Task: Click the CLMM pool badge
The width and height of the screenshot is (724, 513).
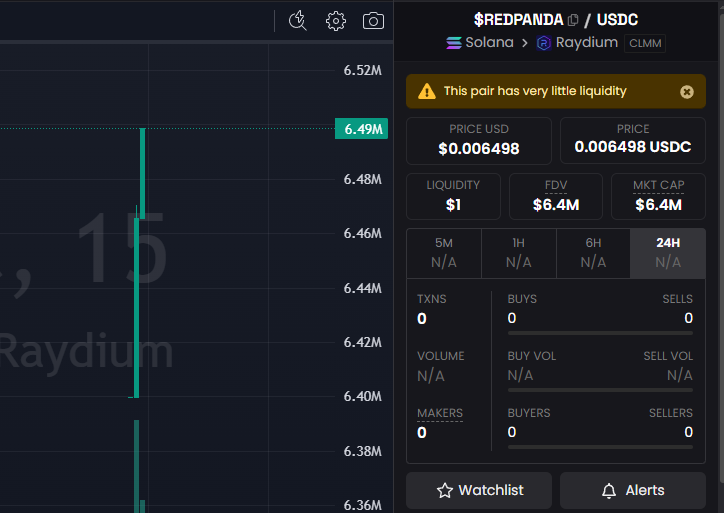Action: (x=645, y=43)
